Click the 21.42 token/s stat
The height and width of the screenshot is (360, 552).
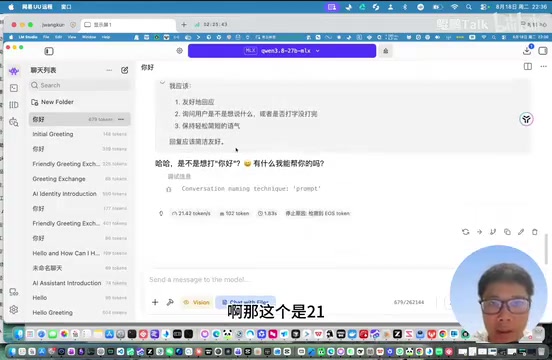(x=191, y=213)
